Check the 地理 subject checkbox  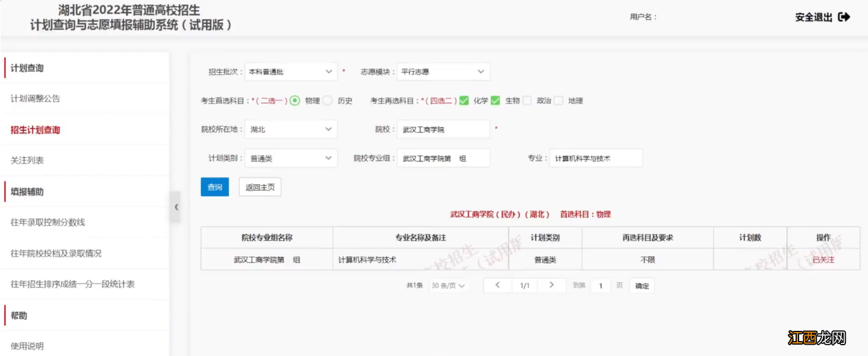tap(558, 101)
